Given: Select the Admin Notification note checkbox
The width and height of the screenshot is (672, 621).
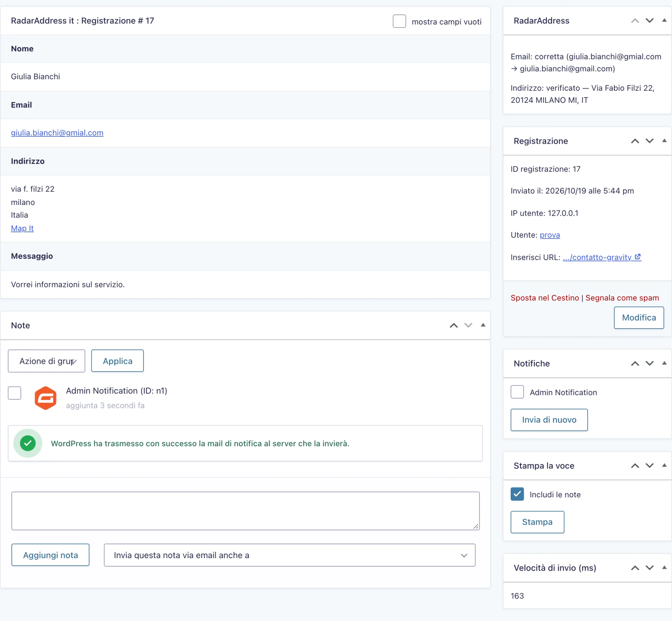Looking at the screenshot, I should [x=14, y=393].
